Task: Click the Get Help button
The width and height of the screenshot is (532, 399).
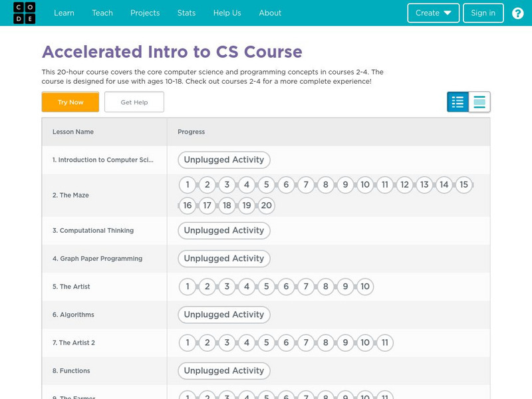Action: 134,102
